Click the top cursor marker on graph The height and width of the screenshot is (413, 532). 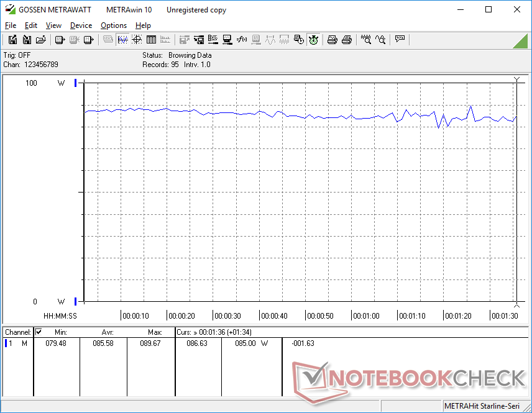pos(516,79)
